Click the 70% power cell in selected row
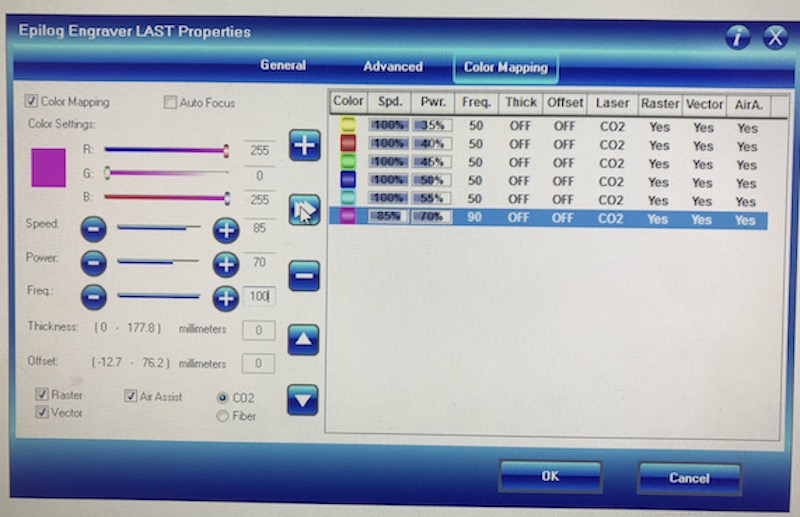The image size is (800, 517). [432, 216]
